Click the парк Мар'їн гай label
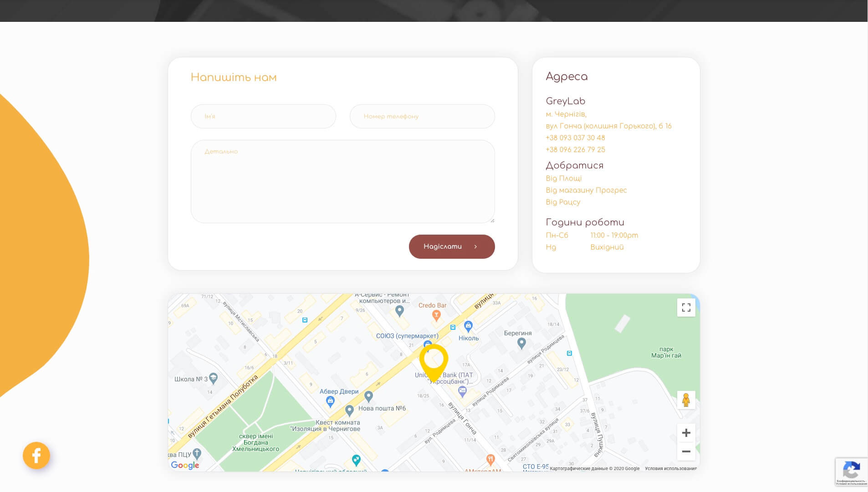This screenshot has width=868, height=492. 666,353
